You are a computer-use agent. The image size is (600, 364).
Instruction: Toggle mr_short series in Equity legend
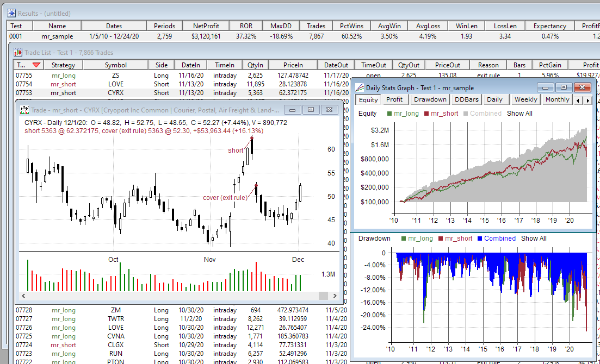point(444,114)
